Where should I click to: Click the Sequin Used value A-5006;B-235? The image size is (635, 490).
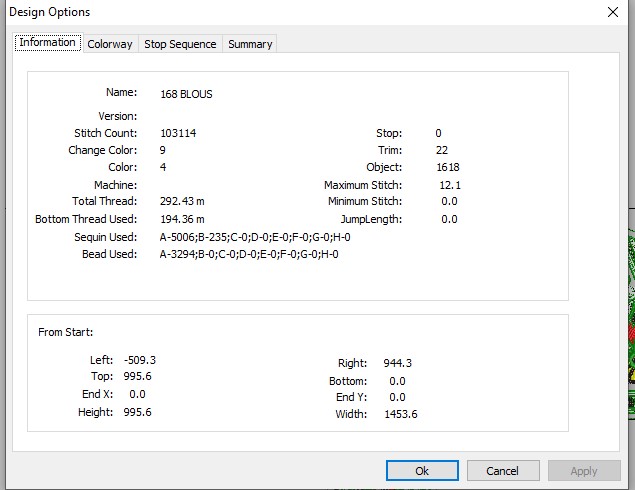click(x=255, y=237)
